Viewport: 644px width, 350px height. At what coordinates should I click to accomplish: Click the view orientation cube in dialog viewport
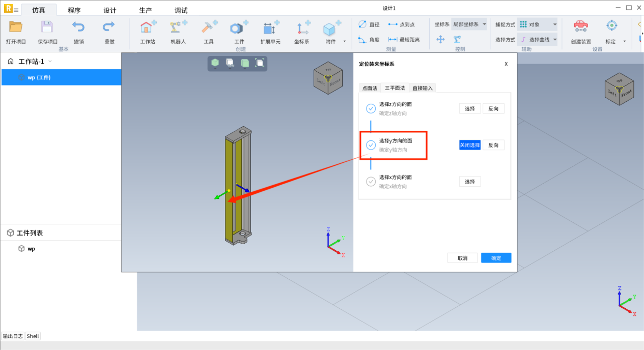(326, 77)
